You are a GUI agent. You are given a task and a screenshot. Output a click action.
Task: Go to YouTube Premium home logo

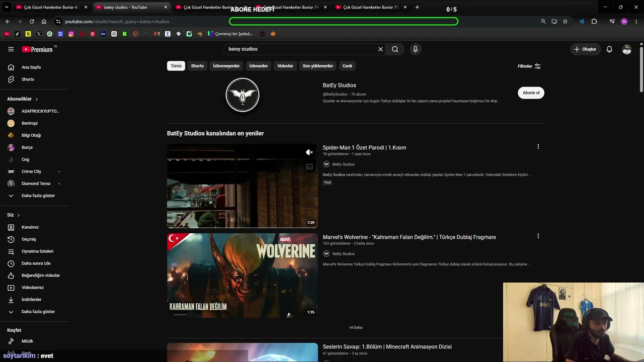pyautogui.click(x=38, y=49)
